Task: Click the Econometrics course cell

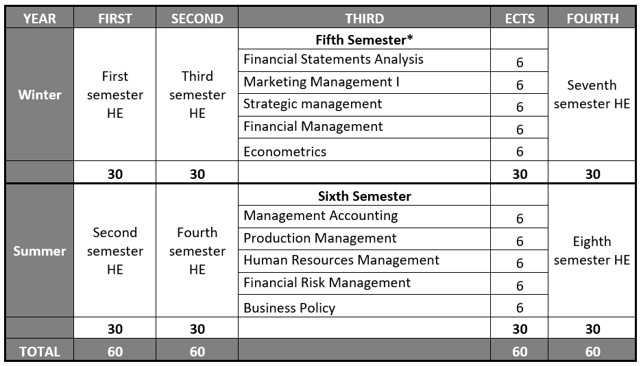Action: click(x=364, y=150)
